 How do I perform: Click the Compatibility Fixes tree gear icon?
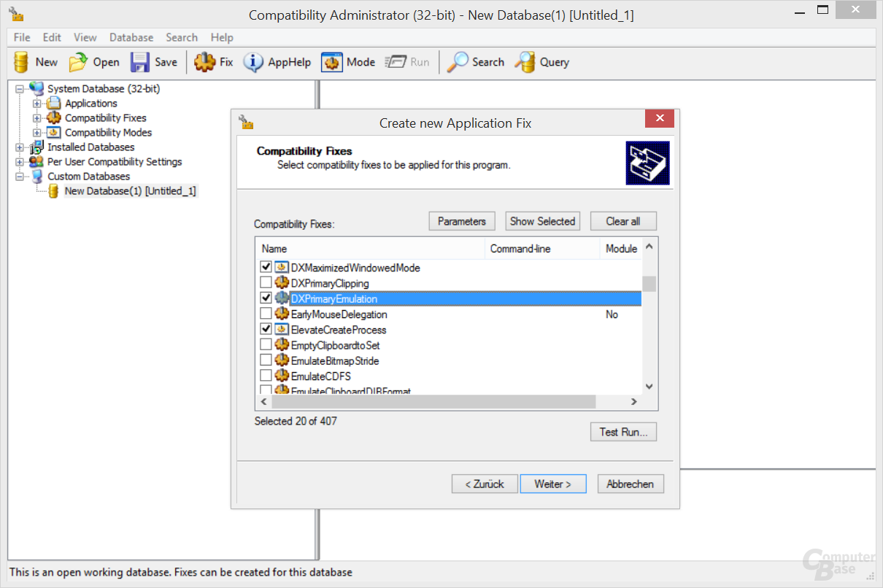click(x=53, y=118)
